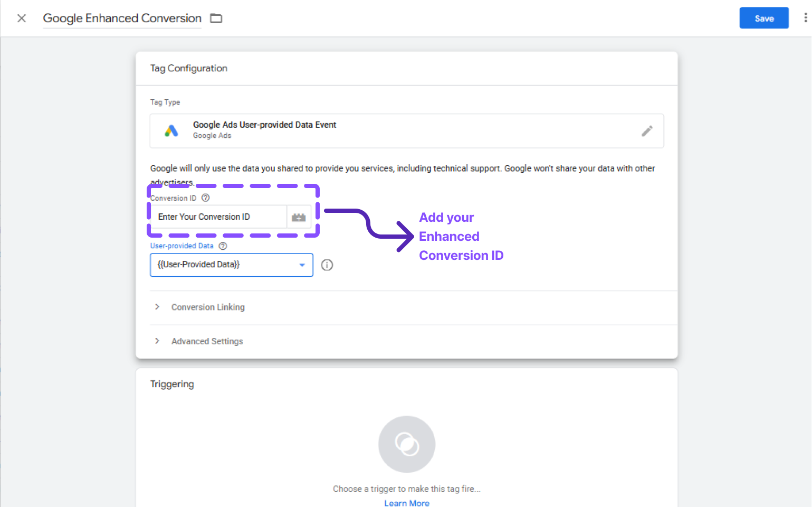Edit tag type with pencil icon
The image size is (812, 507).
coord(647,131)
